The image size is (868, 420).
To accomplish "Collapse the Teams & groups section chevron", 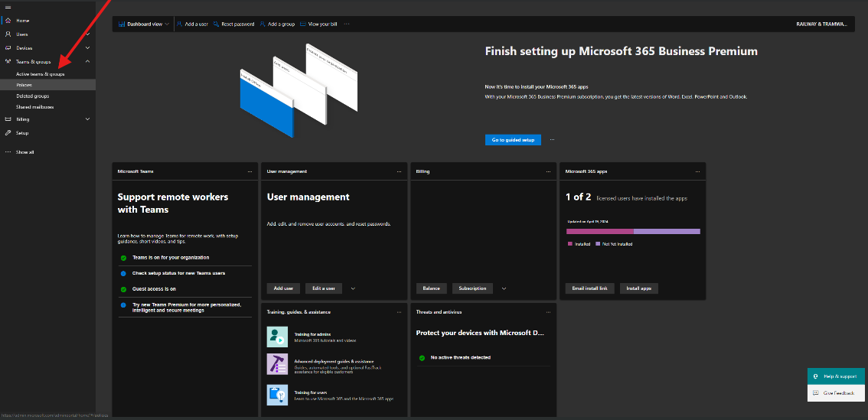I will coord(87,61).
